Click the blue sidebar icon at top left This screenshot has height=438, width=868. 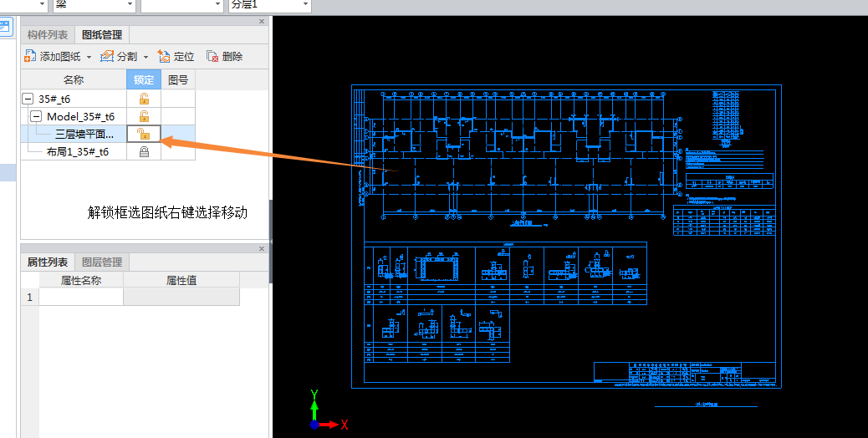point(6,26)
